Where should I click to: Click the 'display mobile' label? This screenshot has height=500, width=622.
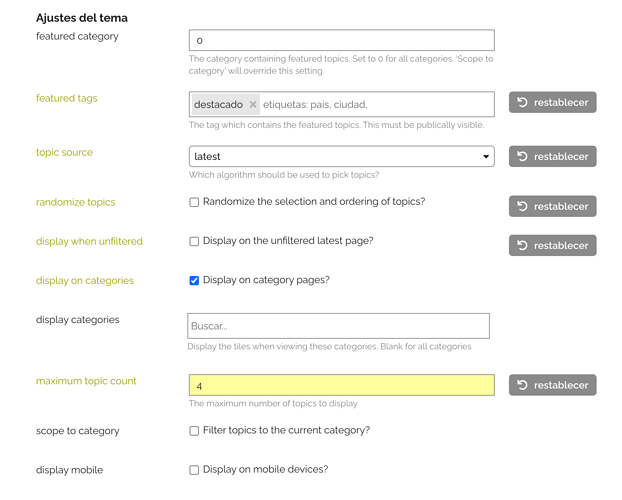(x=69, y=470)
